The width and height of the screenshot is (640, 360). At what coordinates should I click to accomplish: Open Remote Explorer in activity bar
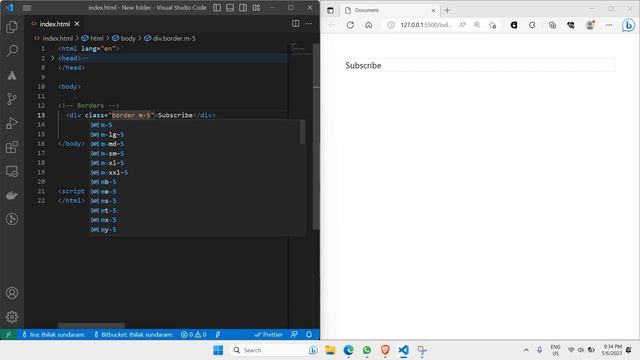click(12, 171)
